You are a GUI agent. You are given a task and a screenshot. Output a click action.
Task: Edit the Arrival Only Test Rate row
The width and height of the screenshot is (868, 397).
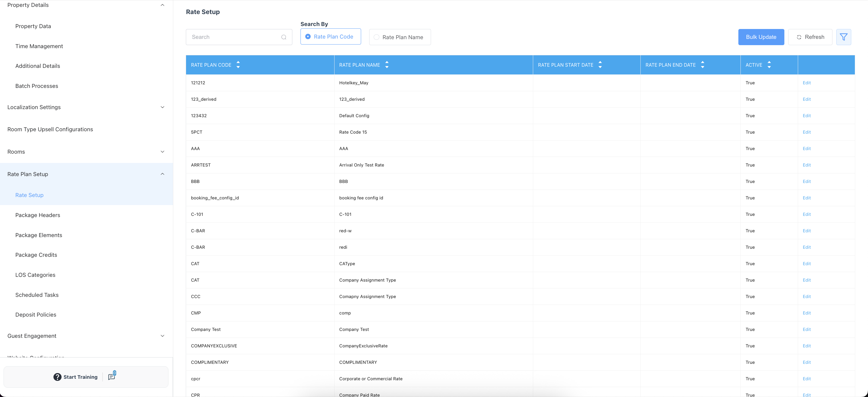[806, 165]
